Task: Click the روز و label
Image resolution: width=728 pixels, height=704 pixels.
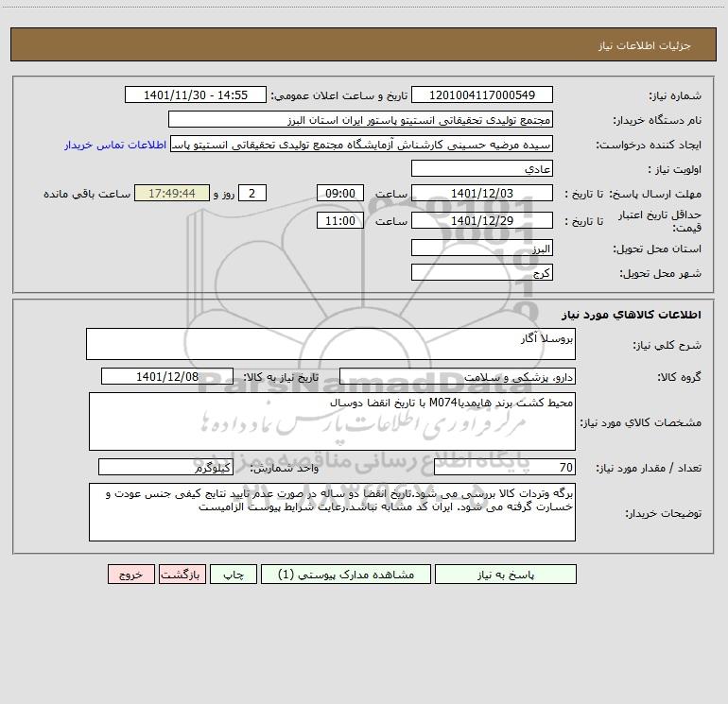Action: [x=224, y=194]
